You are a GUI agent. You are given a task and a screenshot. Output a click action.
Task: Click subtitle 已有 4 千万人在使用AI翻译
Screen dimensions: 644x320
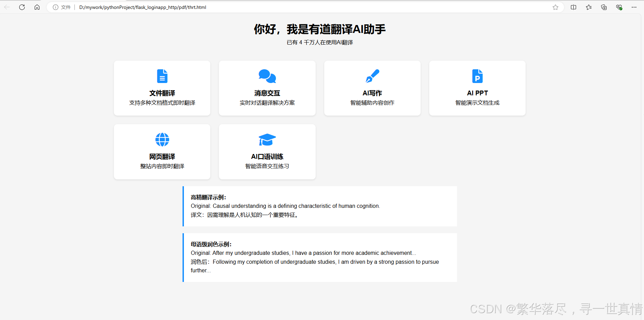pyautogui.click(x=320, y=43)
